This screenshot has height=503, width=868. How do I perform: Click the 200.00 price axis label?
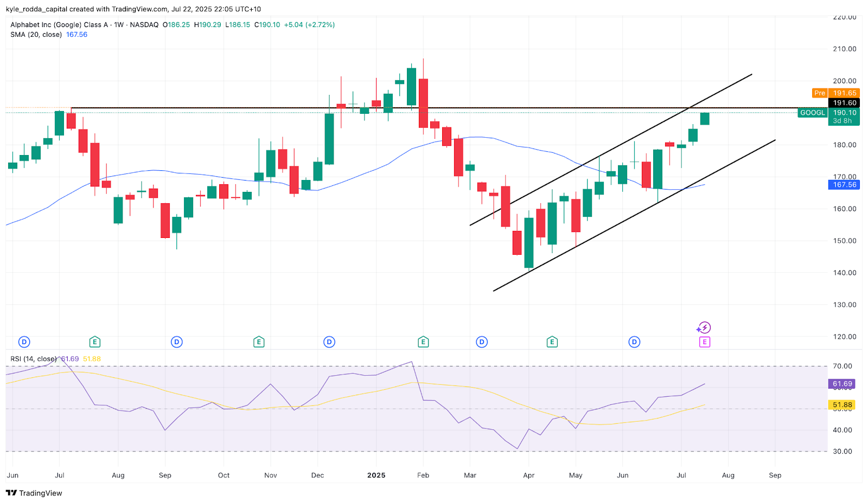point(845,81)
